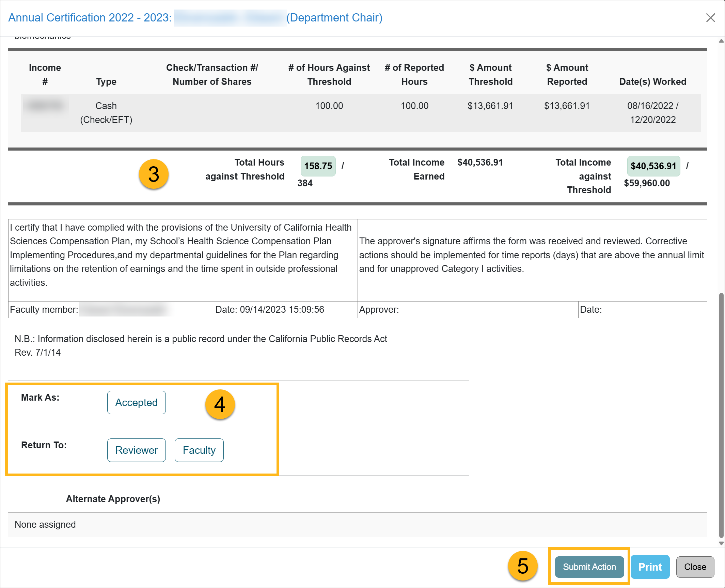Click the Date(s) Worked column header
Screen dimensions: 725x588
pos(652,81)
